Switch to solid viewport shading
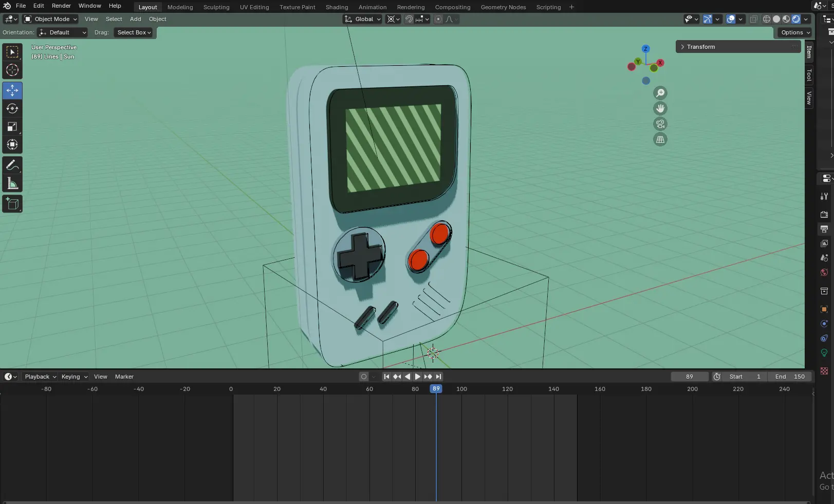 (776, 19)
